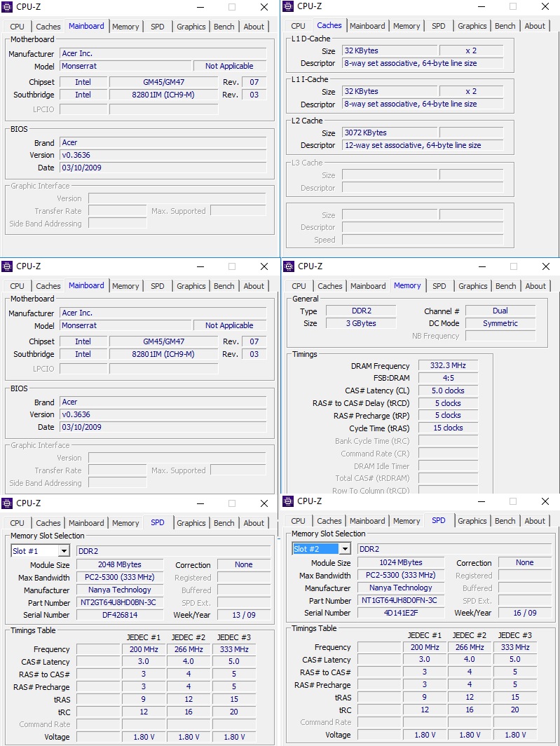The width and height of the screenshot is (560, 746).
Task: Open Memory tab in the Slot #1 SPD window
Action: [x=125, y=523]
